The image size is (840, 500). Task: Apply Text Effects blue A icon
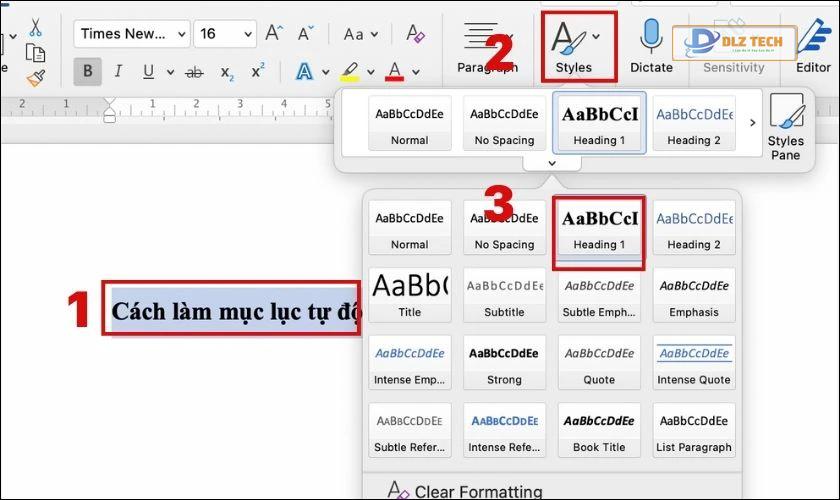304,71
